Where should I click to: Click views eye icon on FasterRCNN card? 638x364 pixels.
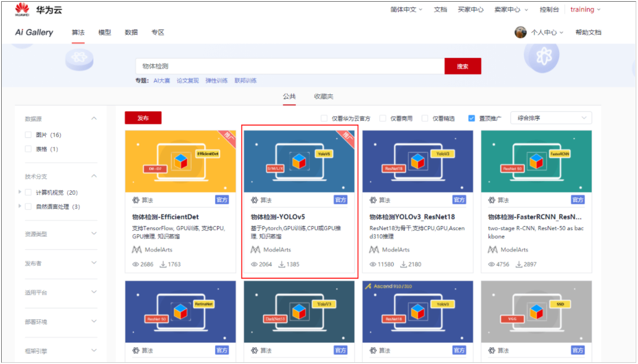coord(491,264)
